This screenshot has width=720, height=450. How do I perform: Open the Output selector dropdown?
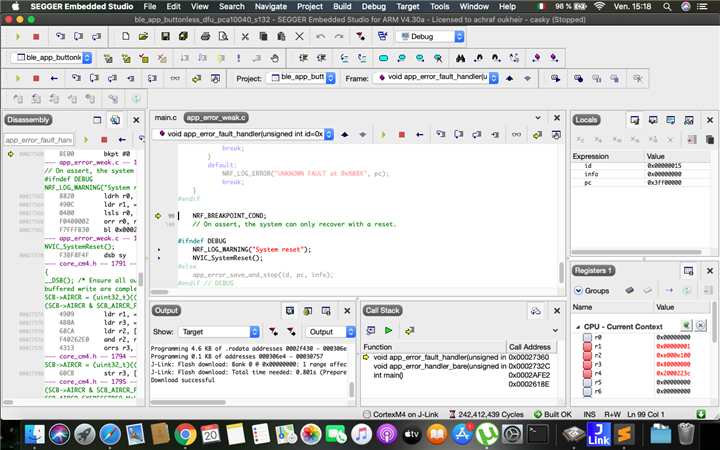(330, 332)
